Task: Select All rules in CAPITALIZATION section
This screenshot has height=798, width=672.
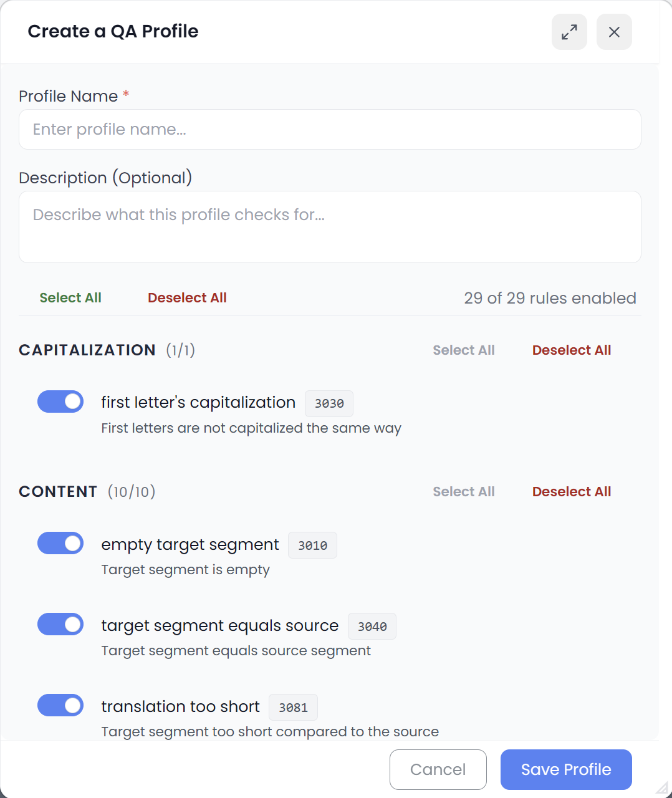Action: pos(464,350)
